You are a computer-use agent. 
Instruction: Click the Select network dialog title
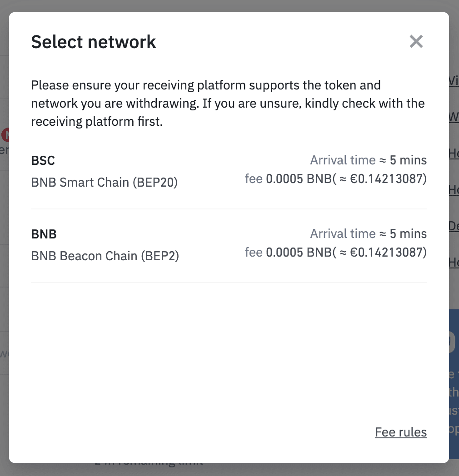pyautogui.click(x=94, y=42)
